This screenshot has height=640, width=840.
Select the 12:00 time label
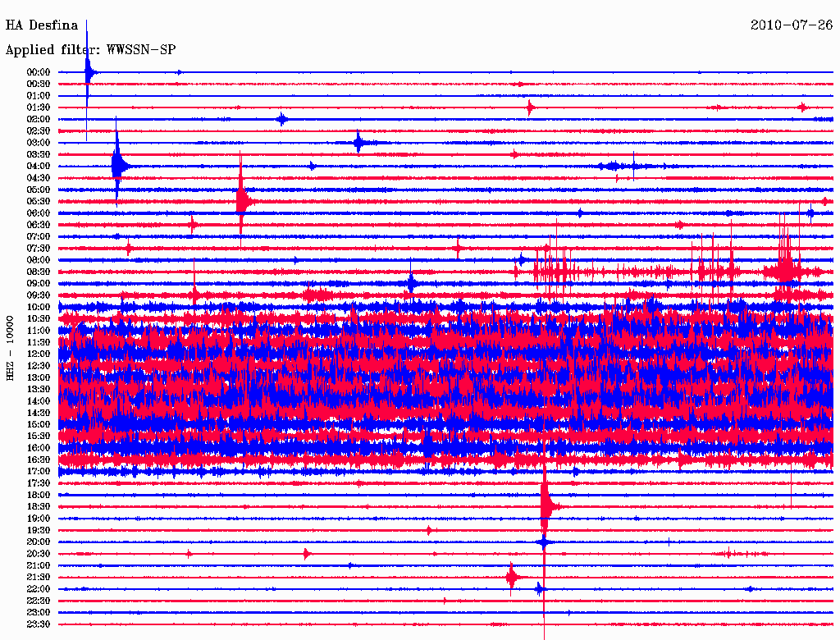coord(39,354)
